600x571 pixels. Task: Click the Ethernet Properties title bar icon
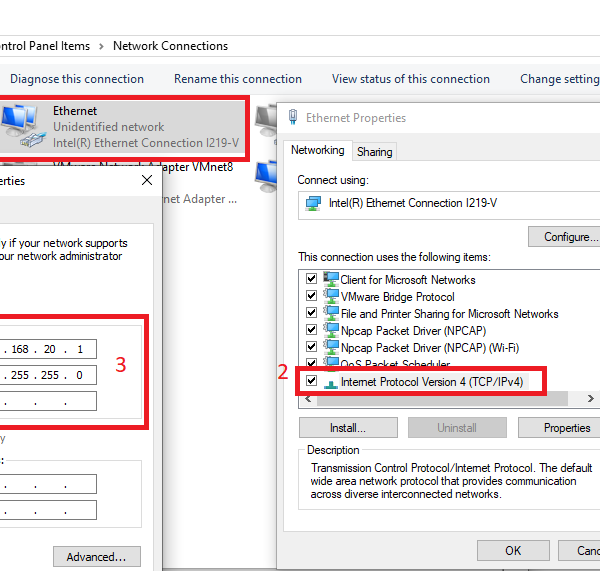pos(293,118)
